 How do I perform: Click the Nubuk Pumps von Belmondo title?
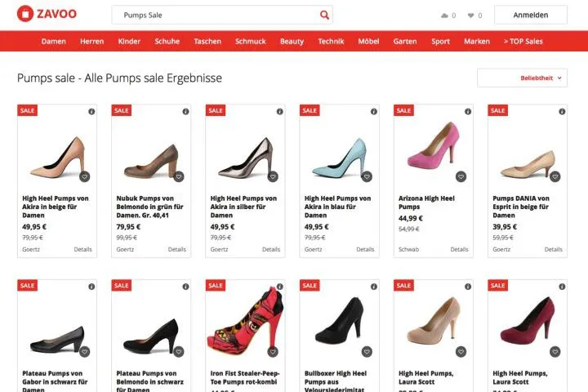pos(149,207)
